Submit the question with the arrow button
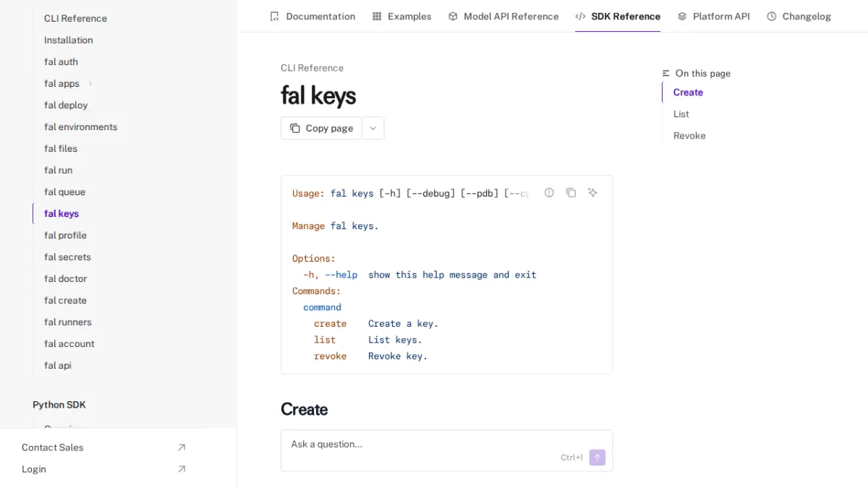The width and height of the screenshot is (868, 488). (x=597, y=458)
